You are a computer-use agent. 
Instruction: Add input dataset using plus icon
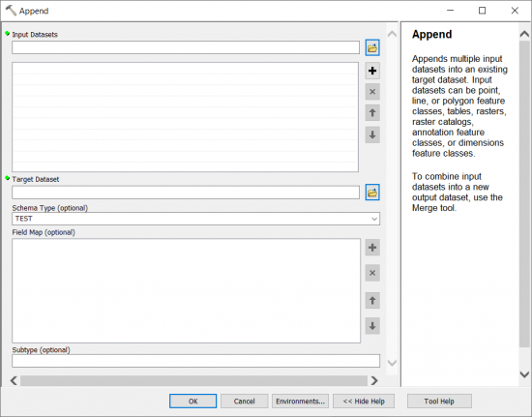[372, 71]
